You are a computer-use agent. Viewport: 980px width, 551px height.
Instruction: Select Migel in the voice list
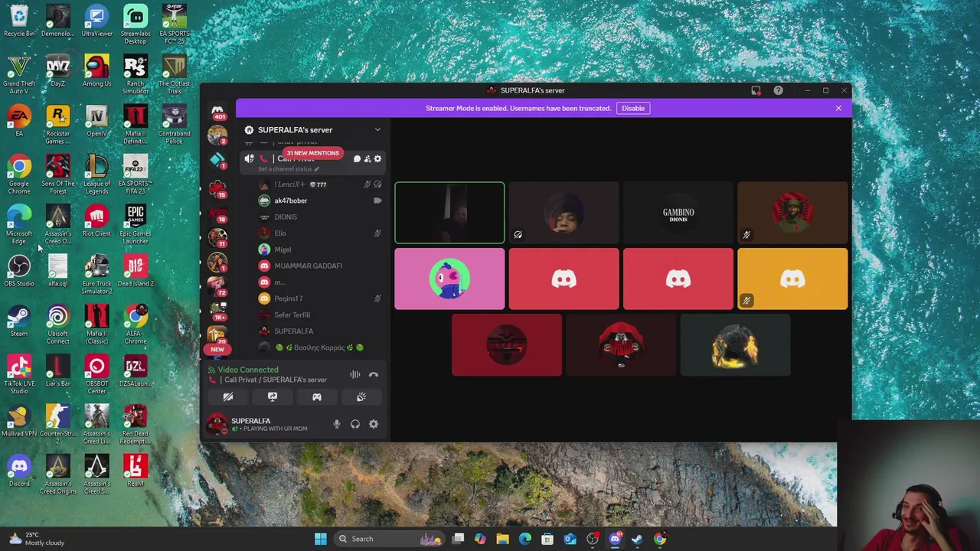point(320,249)
